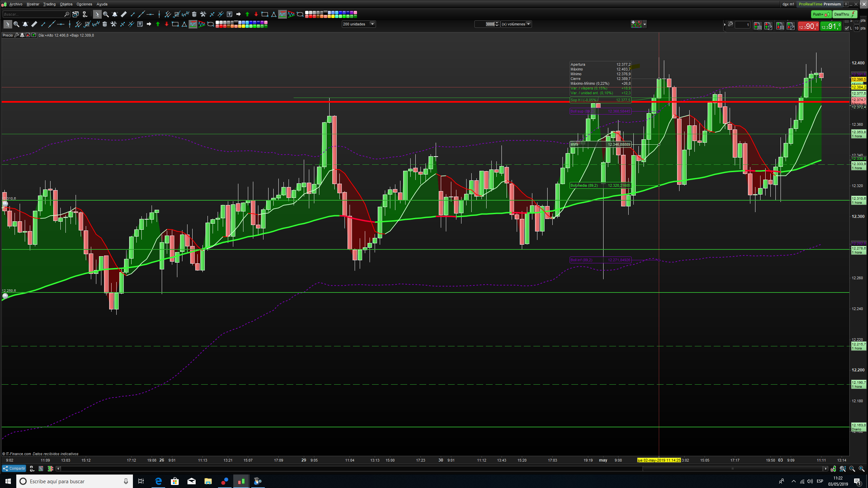This screenshot has height=488, width=868.
Task: Select the ruler measurement tool
Action: click(x=34, y=24)
